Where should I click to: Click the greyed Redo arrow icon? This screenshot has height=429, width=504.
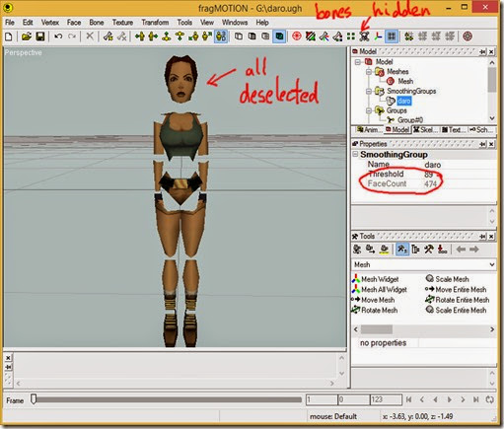[72, 36]
